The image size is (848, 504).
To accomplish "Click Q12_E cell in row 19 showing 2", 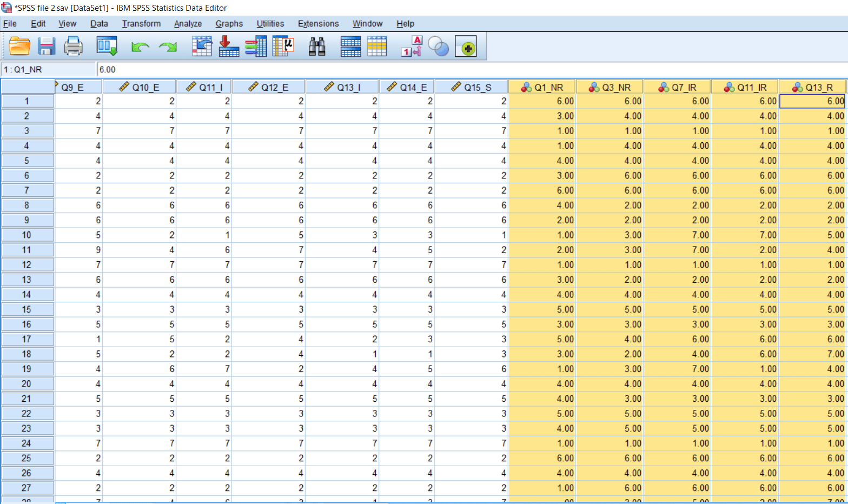I will click(268, 369).
